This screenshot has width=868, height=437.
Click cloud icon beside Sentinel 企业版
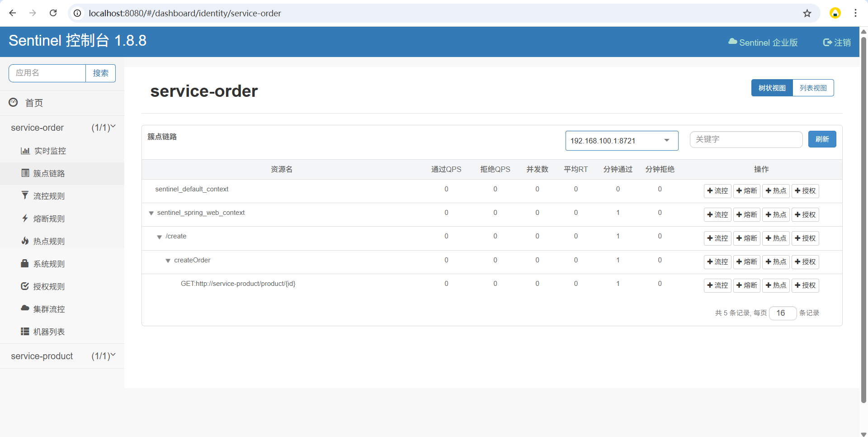click(x=732, y=42)
